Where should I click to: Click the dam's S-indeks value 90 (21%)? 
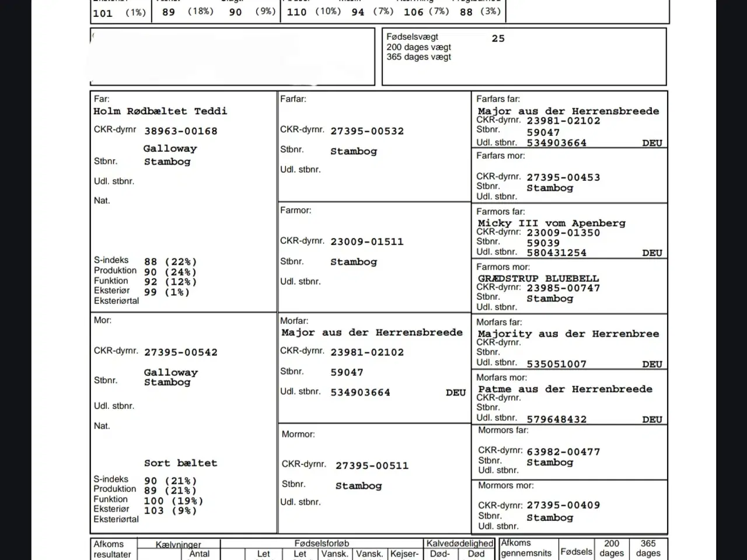pyautogui.click(x=170, y=481)
